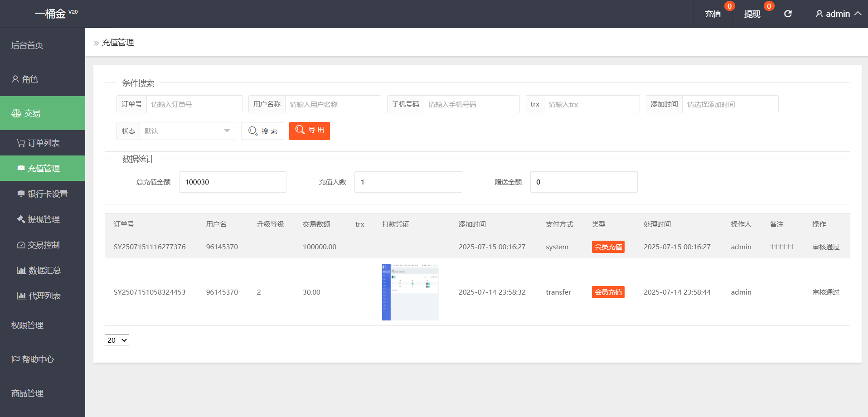The height and width of the screenshot is (417, 868).
Task: Click the bar chart icon beside 代理列表
Action: pyautogui.click(x=21, y=296)
